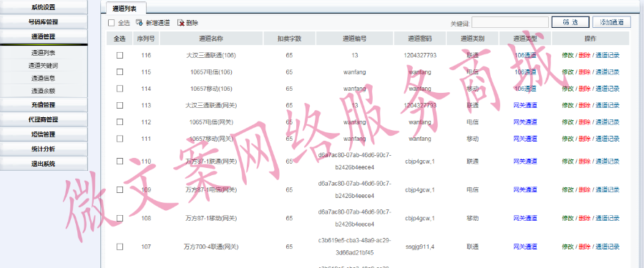Image resolution: width=644 pixels, height=268 pixels.
Task: Expand 短信管理 sidebar section
Action: pyautogui.click(x=44, y=134)
